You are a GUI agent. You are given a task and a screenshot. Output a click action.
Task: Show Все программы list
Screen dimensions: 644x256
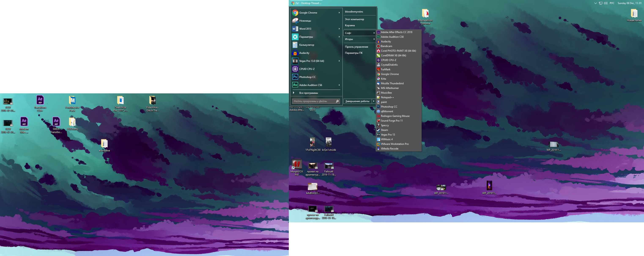316,93
